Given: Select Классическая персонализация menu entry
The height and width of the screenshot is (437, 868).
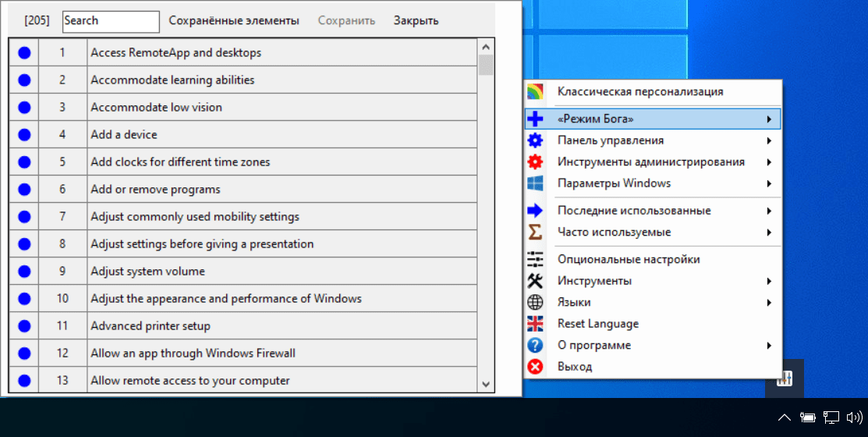Looking at the screenshot, I should [653, 91].
